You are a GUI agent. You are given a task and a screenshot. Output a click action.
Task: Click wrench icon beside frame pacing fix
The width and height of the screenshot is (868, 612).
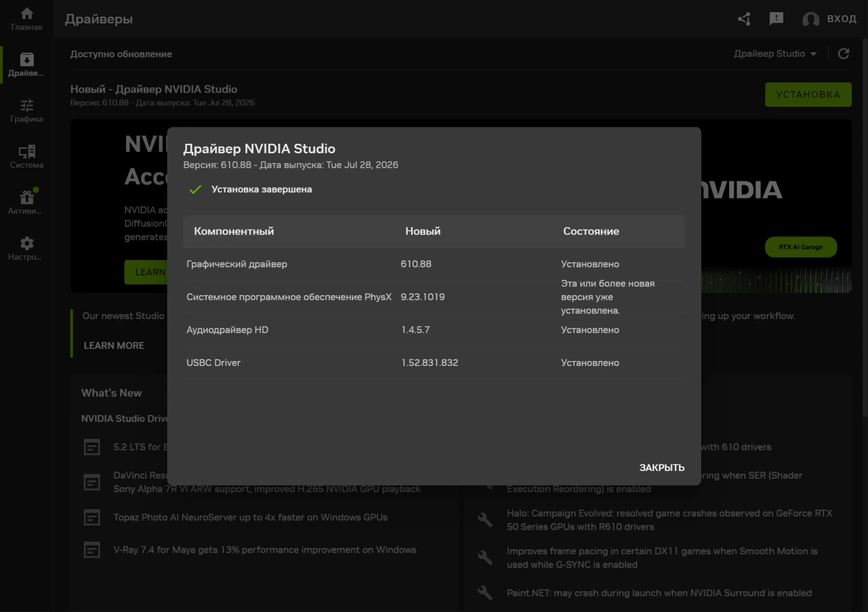coord(485,557)
